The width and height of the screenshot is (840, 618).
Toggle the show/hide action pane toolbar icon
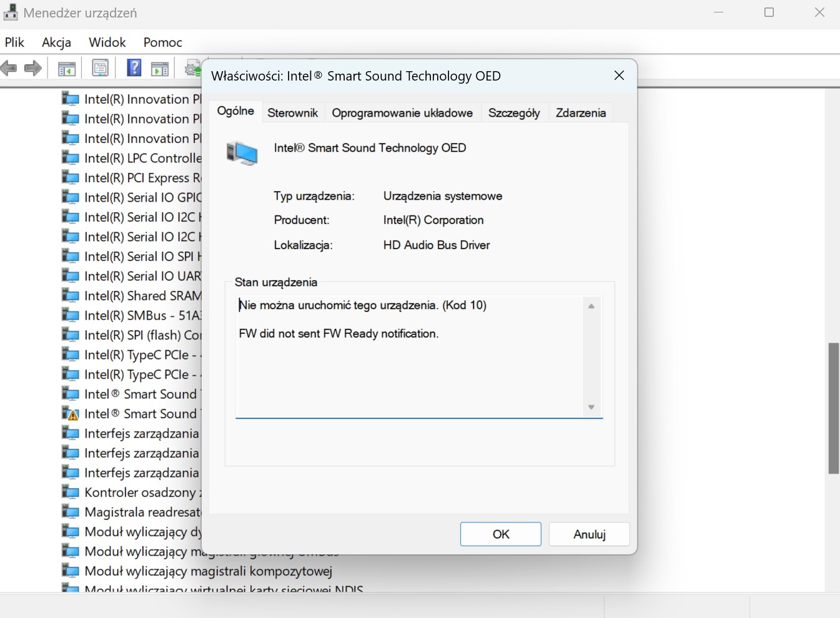(x=160, y=69)
